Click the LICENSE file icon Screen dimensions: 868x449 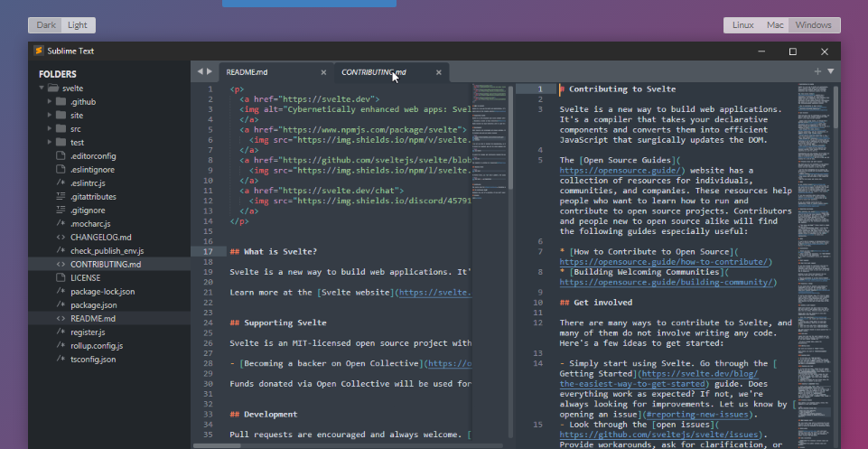point(61,278)
